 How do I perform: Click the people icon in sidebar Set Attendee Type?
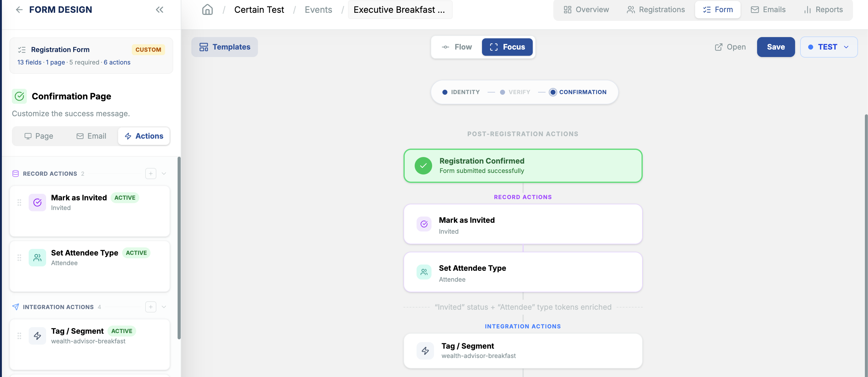coord(37,258)
